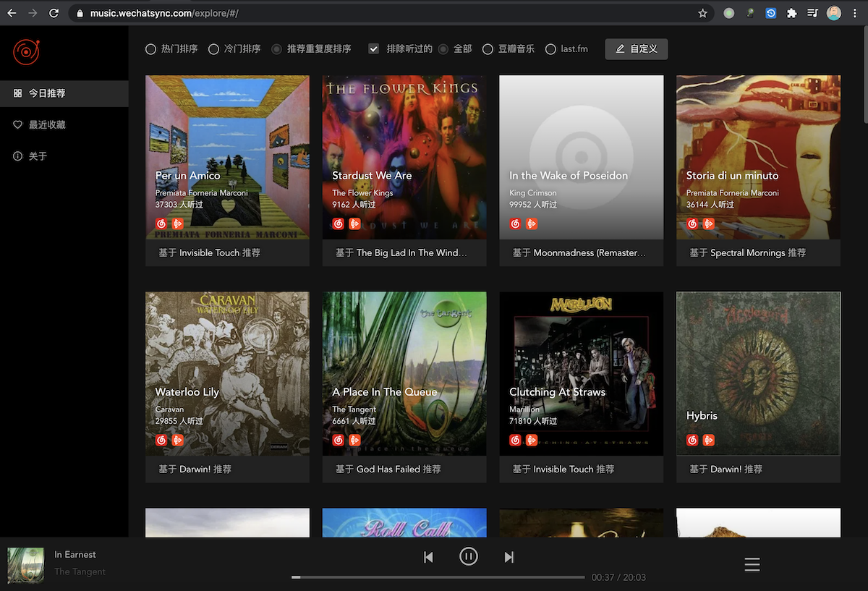The height and width of the screenshot is (591, 868).
Task: Click NetEase icon on Waterloo Lily card
Action: click(161, 441)
